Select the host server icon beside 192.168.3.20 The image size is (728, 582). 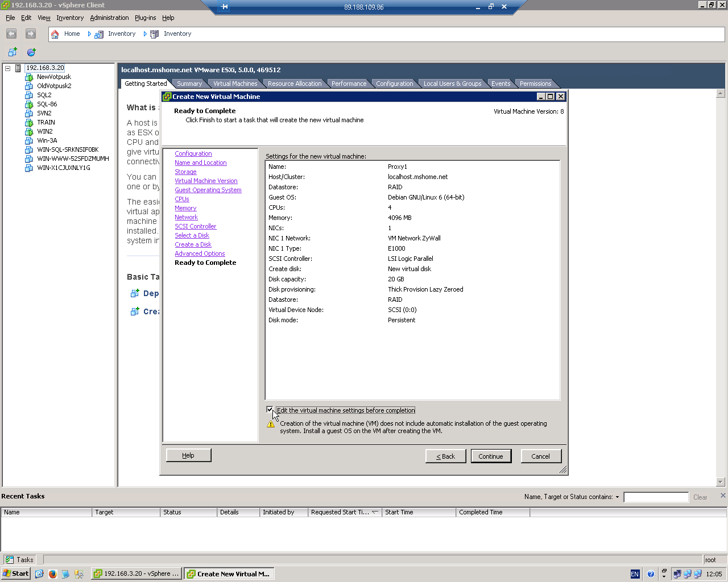(x=18, y=68)
